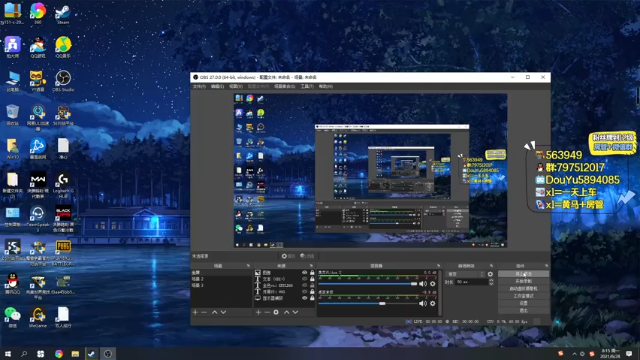Move selected source up with arrow icon
The height and width of the screenshot is (360, 640).
(x=287, y=312)
